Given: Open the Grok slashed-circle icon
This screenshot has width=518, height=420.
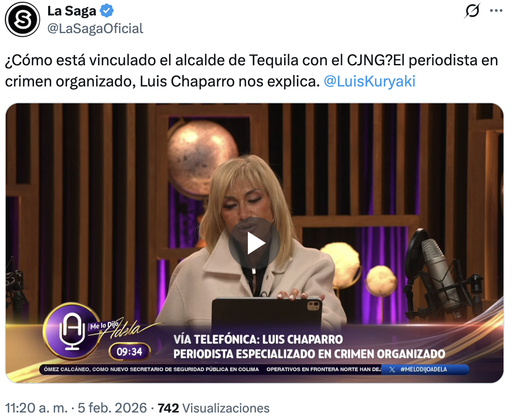Looking at the screenshot, I should [x=472, y=11].
